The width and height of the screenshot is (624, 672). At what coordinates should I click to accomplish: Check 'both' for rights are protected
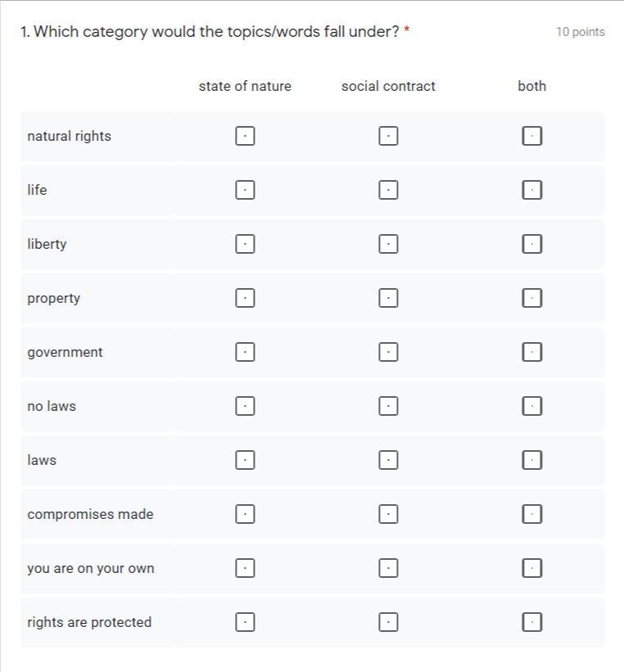point(531,622)
